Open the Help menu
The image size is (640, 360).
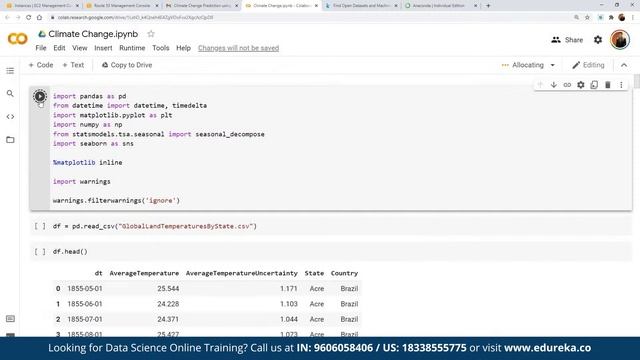coord(183,48)
